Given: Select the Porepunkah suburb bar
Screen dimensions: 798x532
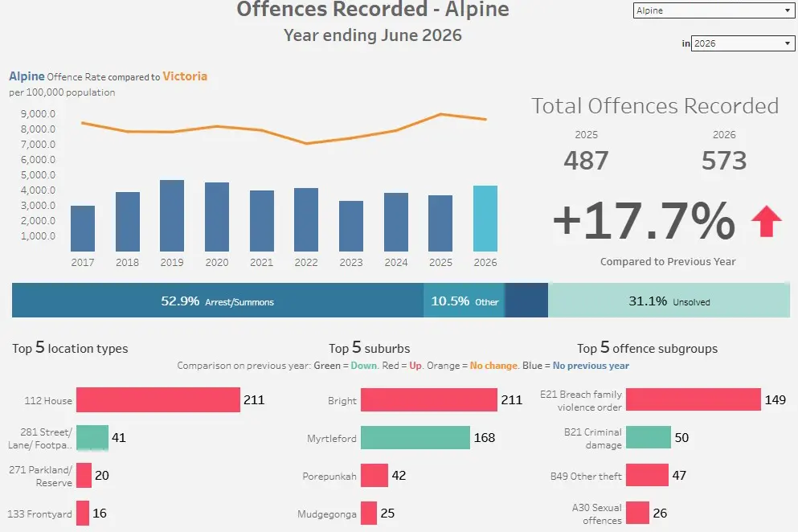Looking at the screenshot, I should (x=374, y=475).
